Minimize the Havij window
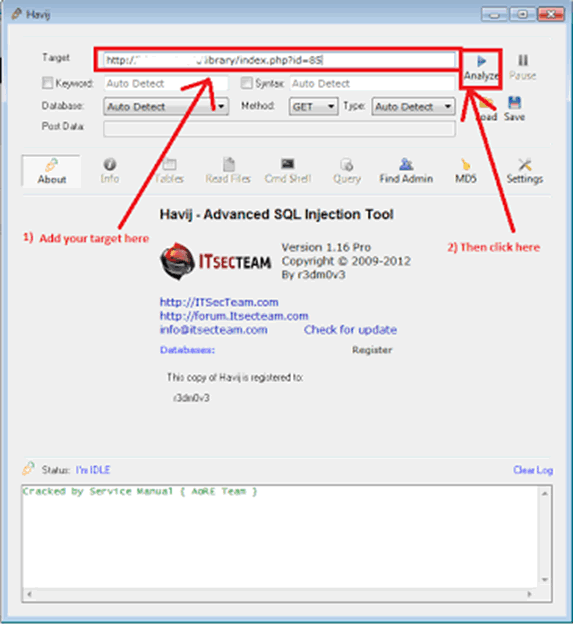Viewport: 573px width, 625px height. coord(495,14)
